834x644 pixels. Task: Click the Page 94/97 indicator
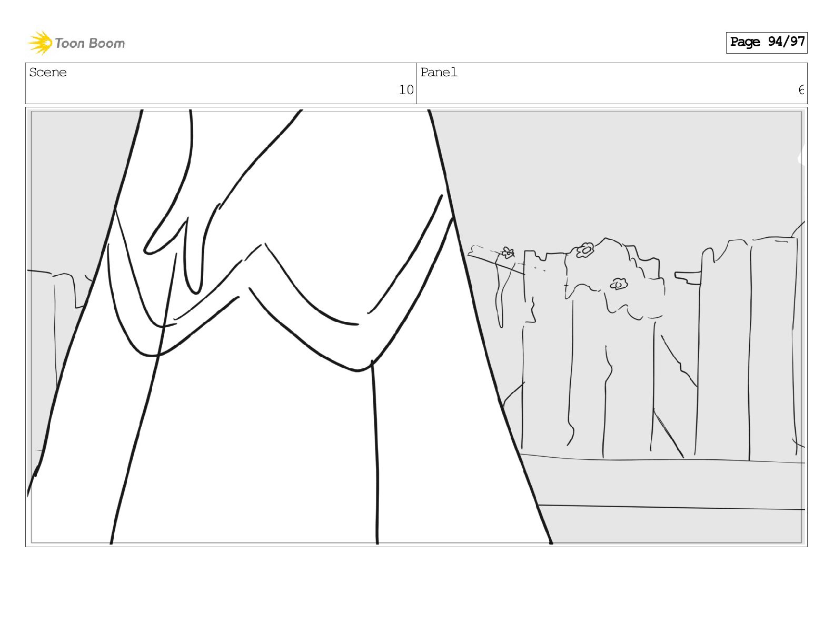pos(767,42)
